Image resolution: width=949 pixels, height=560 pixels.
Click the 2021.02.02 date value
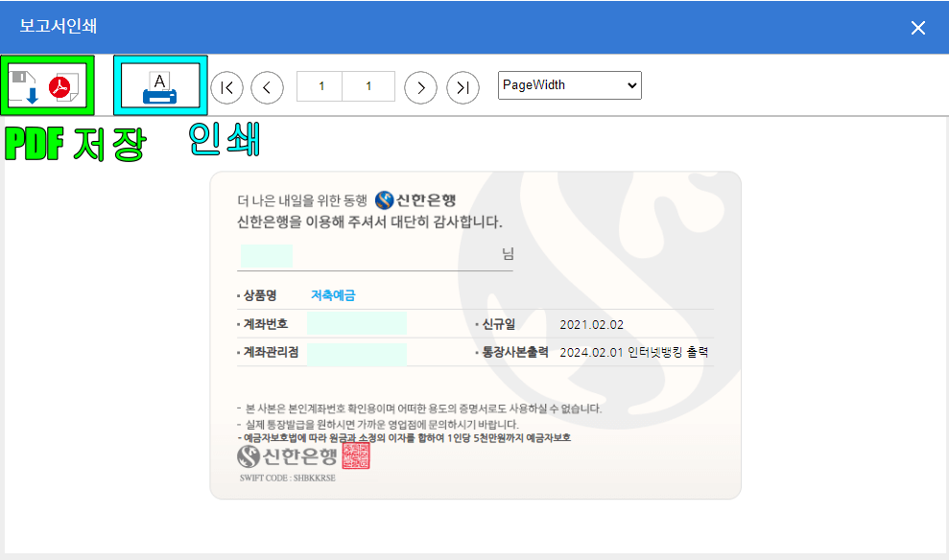point(591,325)
